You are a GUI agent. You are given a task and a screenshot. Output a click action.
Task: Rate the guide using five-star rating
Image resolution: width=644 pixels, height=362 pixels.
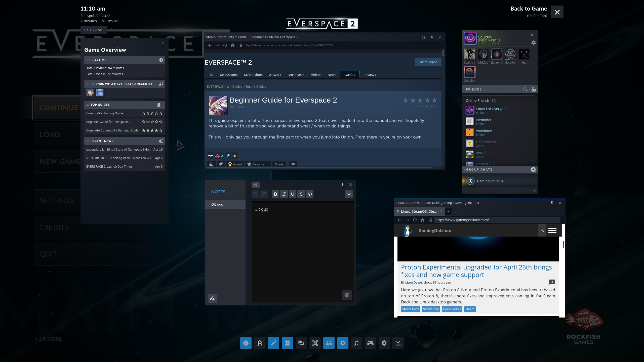click(420, 101)
